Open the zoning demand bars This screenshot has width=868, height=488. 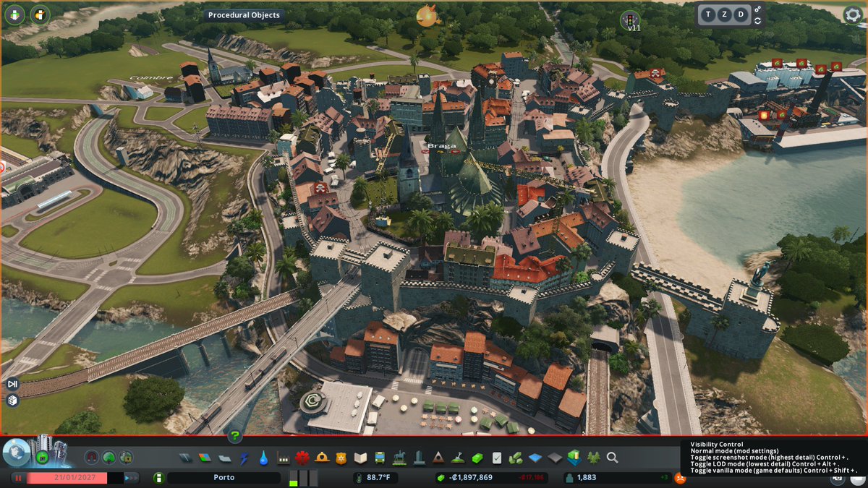click(303, 478)
